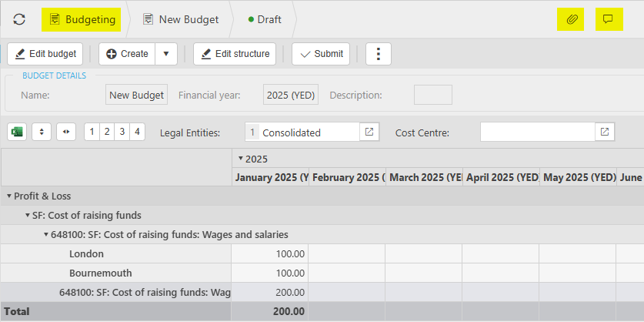Switch to grid level 3
Viewport: 644px width, 322px height.
[x=122, y=132]
